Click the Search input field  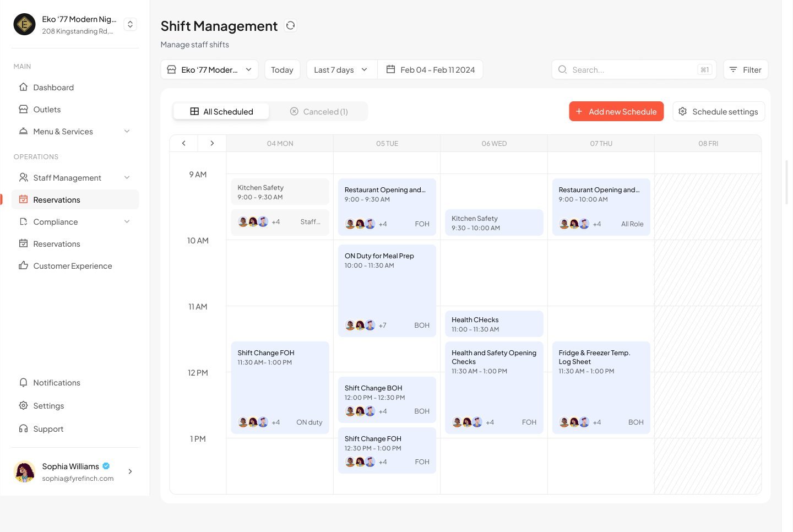[634, 69]
